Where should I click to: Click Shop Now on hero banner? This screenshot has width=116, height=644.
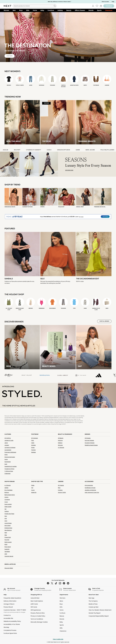pos(10,56)
